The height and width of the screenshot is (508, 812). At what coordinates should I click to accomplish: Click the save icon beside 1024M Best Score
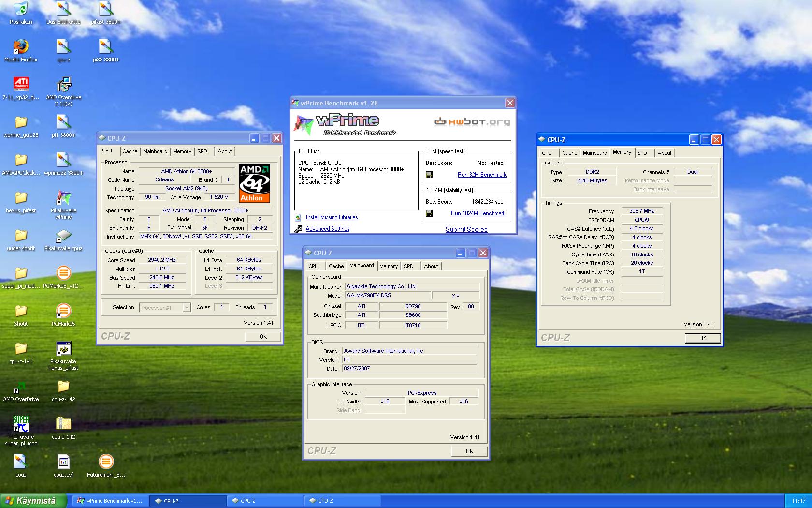pyautogui.click(x=429, y=213)
